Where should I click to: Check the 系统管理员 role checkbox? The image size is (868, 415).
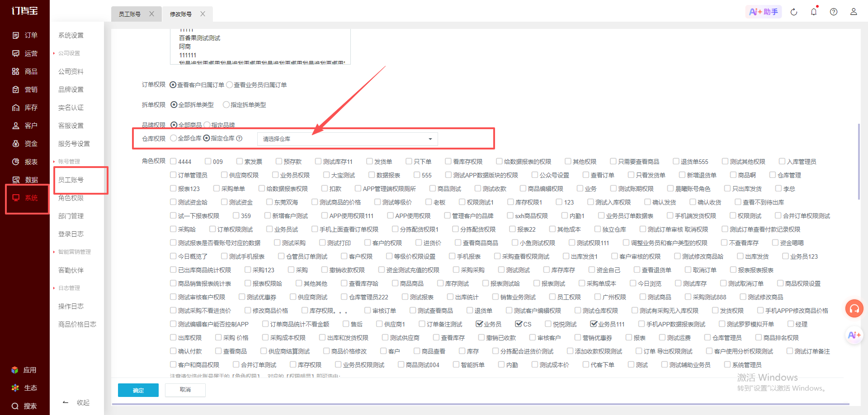(727, 365)
